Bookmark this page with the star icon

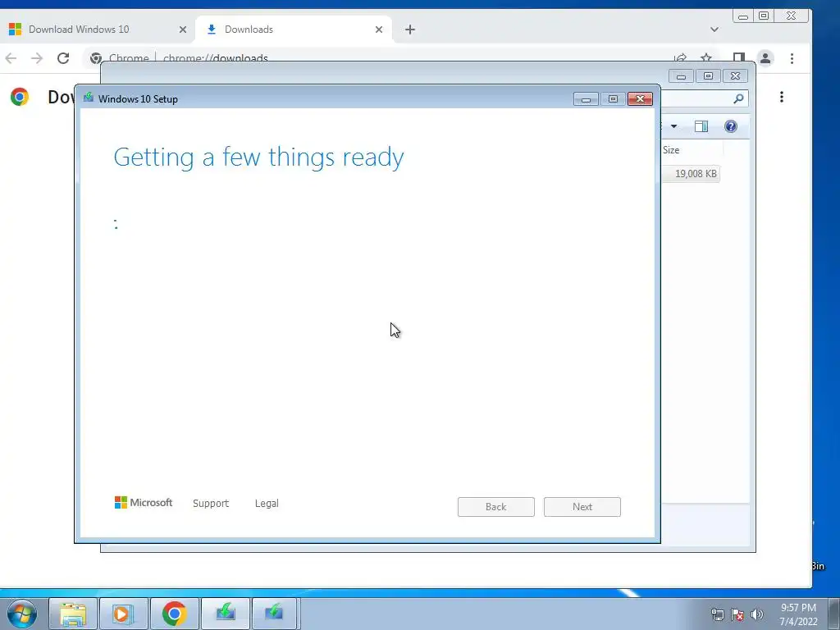706,58
